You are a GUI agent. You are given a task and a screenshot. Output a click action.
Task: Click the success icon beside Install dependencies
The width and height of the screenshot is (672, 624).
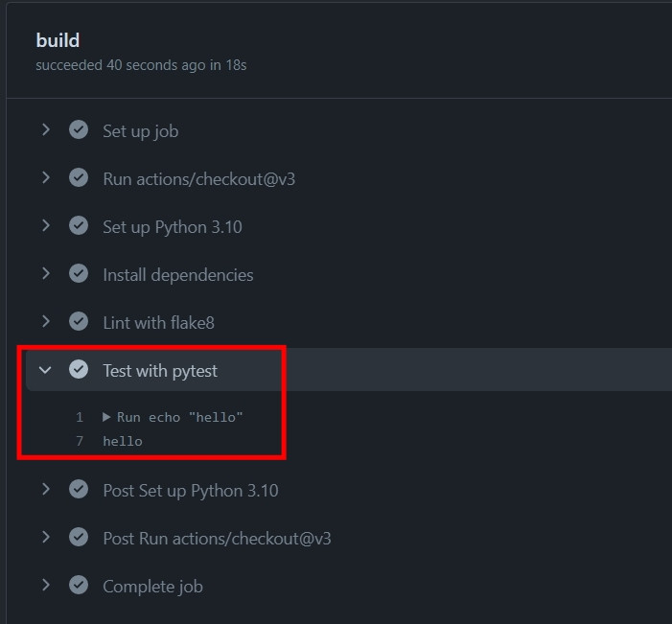pos(79,274)
